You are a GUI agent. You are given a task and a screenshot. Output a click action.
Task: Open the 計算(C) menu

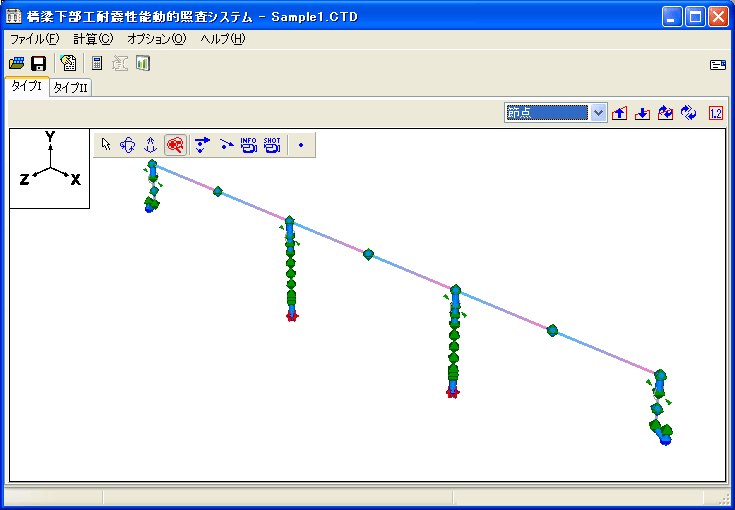(x=93, y=39)
